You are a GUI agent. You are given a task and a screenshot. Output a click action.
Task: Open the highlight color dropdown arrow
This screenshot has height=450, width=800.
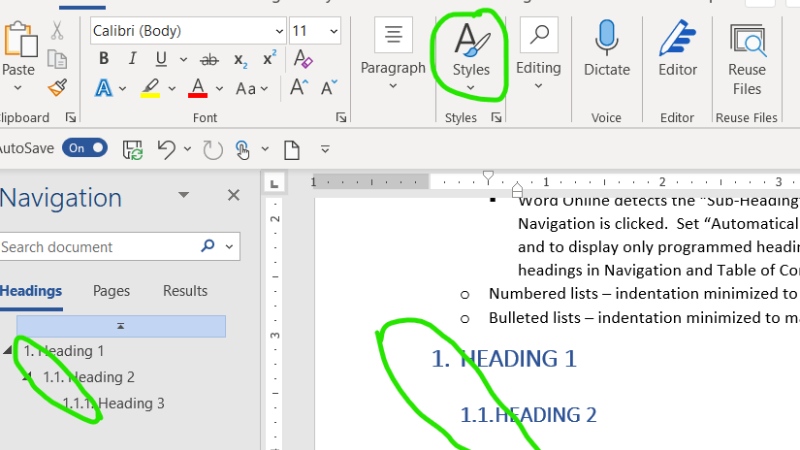(x=172, y=89)
